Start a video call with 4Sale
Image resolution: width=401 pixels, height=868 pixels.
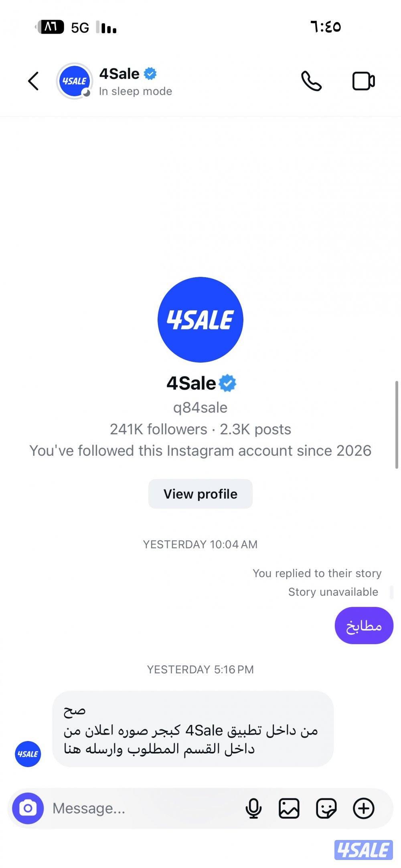tap(363, 81)
